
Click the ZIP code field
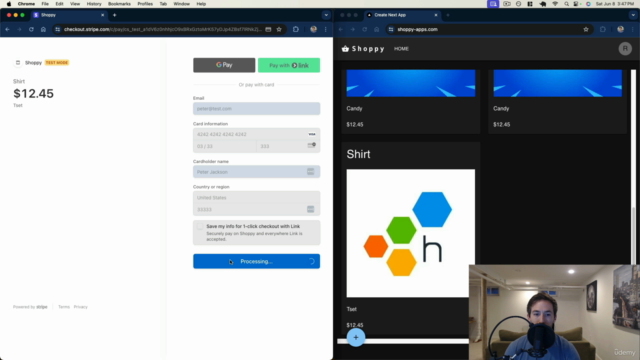click(x=256, y=209)
